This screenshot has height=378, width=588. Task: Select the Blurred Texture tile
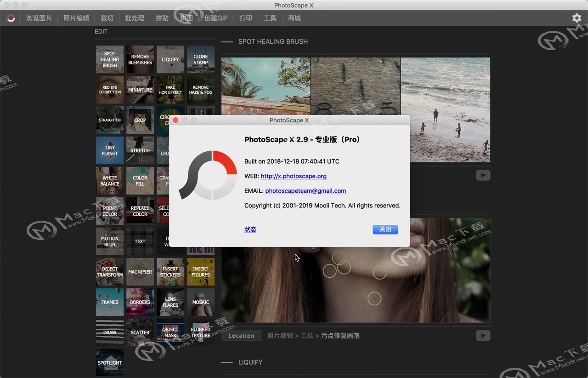click(201, 332)
